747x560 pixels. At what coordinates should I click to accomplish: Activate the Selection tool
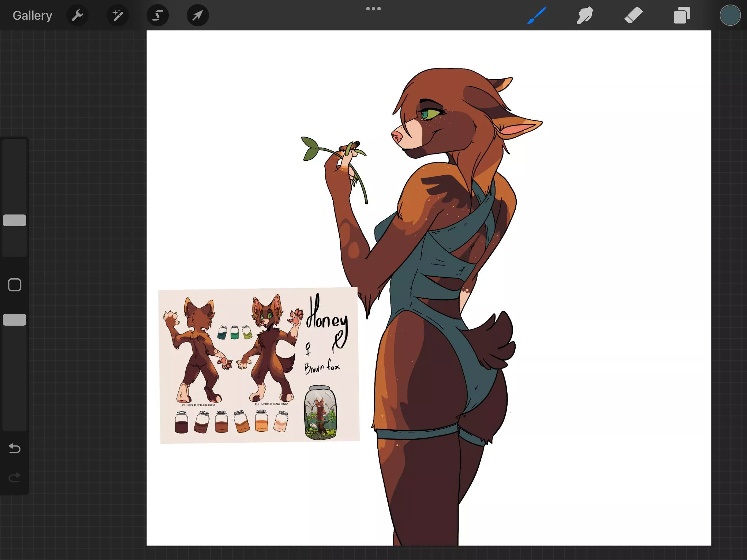coord(157,15)
